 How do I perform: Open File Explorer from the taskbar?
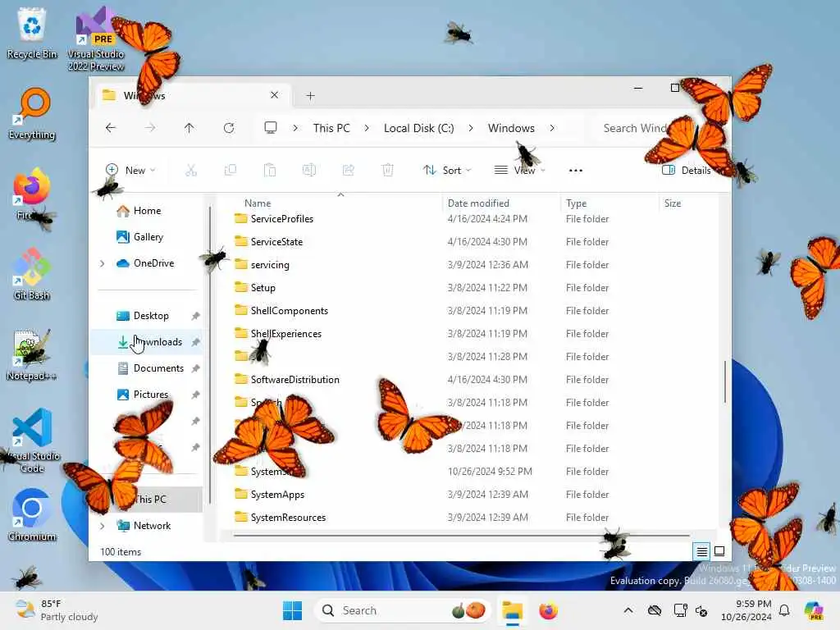click(512, 610)
